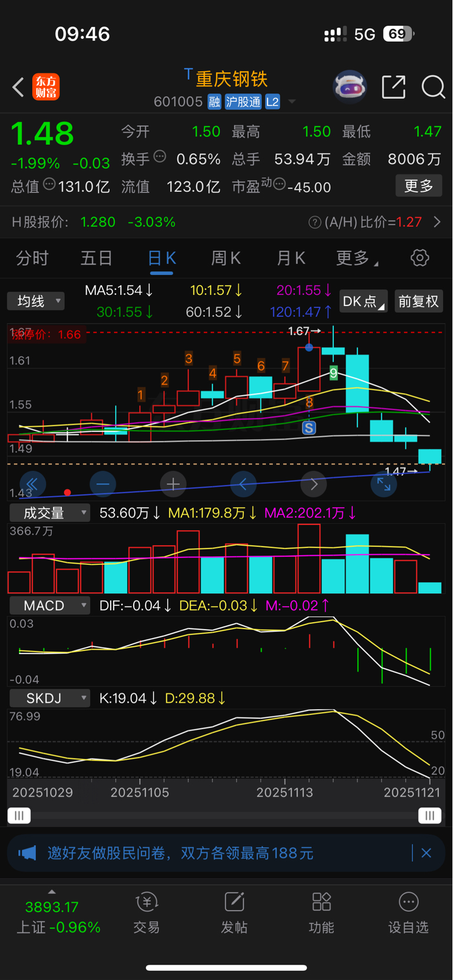Open the 前复权 adjustment selector
The width and height of the screenshot is (453, 980).
coord(419,301)
